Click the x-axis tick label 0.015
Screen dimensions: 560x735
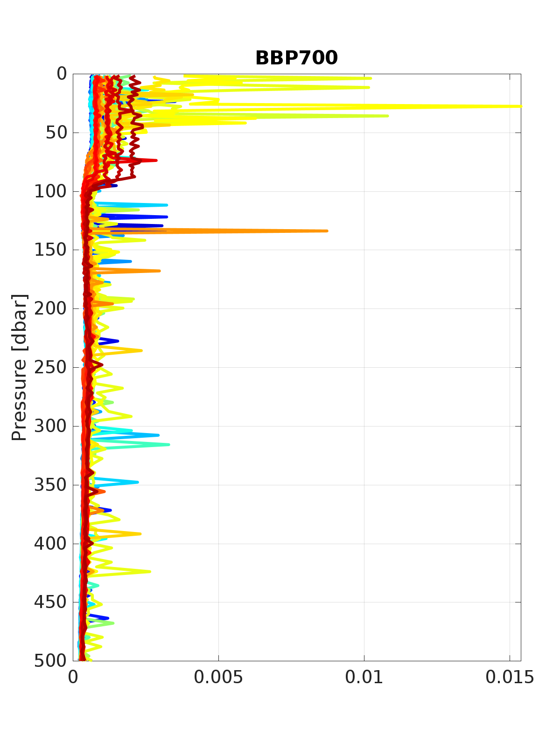click(x=510, y=678)
